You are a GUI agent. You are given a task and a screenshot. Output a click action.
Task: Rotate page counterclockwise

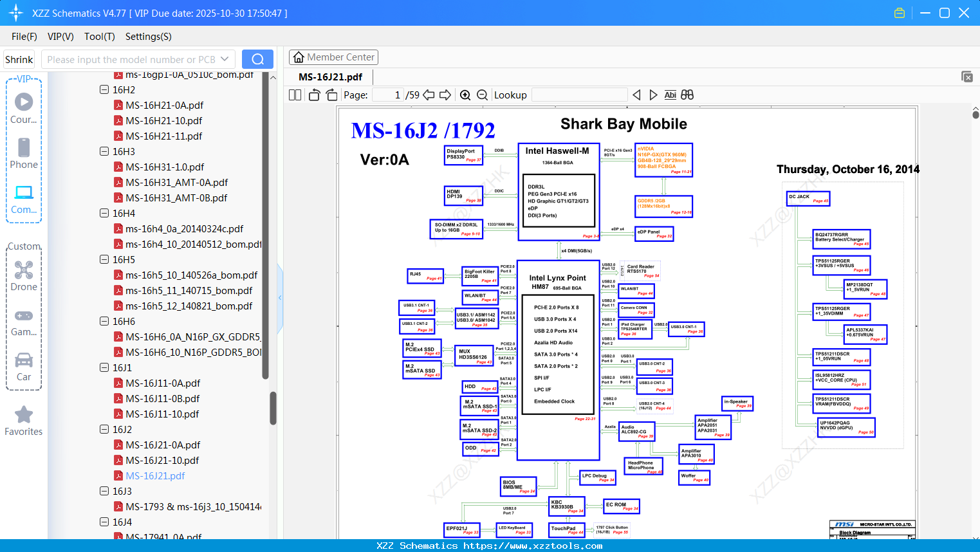(x=314, y=95)
